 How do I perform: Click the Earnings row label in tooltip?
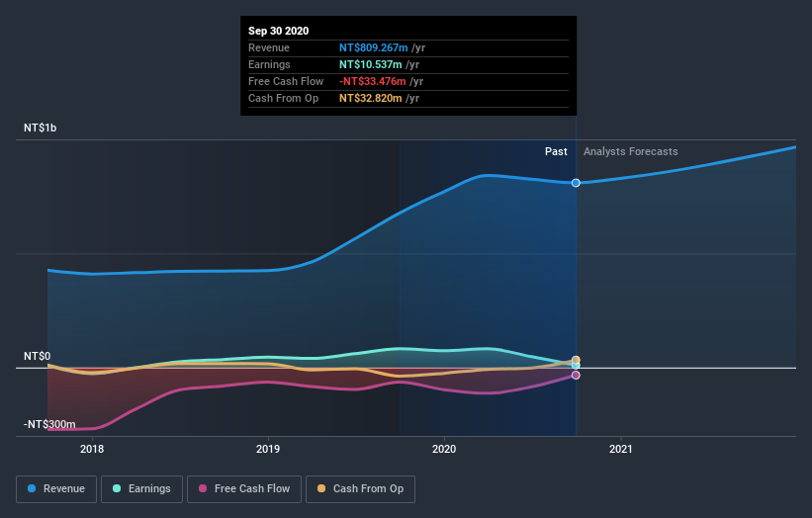point(269,64)
